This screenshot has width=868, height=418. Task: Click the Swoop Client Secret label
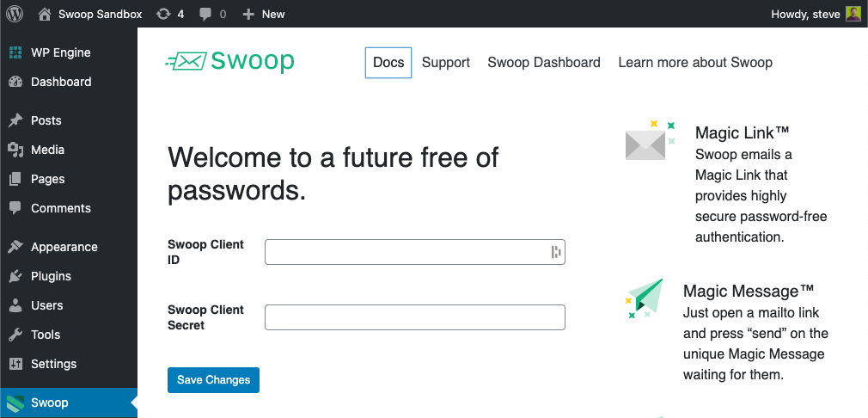coord(206,317)
